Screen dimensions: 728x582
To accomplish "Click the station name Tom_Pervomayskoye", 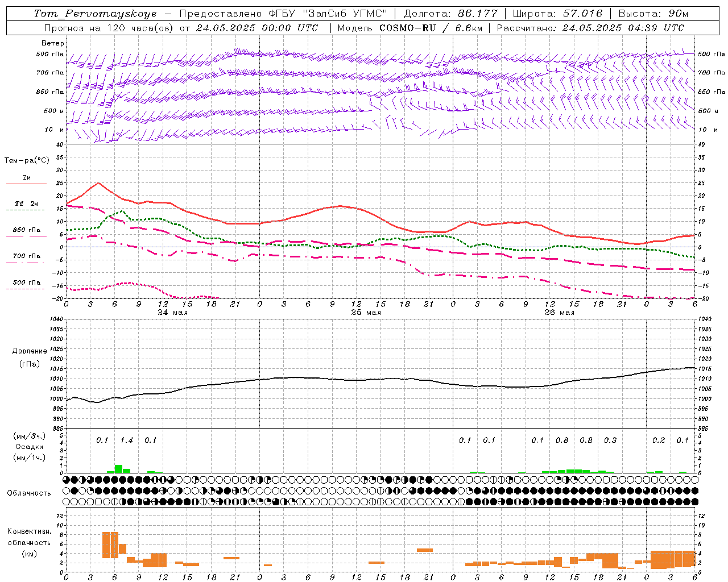I will [96, 14].
